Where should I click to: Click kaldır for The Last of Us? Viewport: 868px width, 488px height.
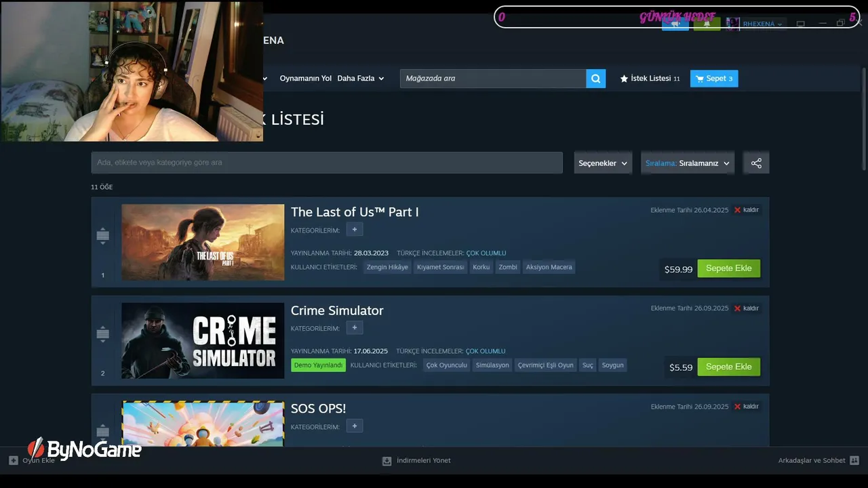click(751, 210)
